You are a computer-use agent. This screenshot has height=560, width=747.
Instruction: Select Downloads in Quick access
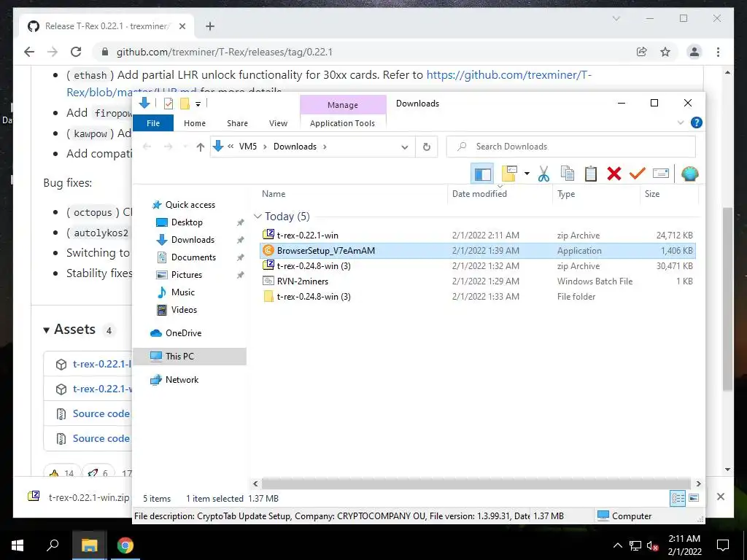(x=193, y=239)
